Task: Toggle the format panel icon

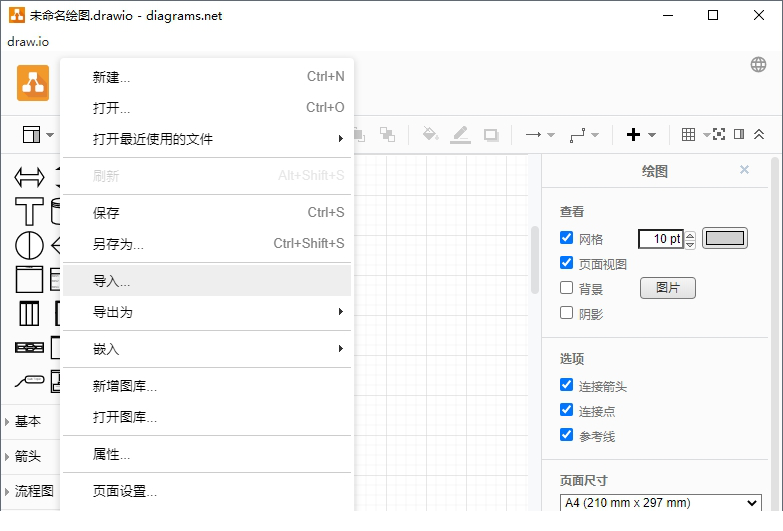Action: pyautogui.click(x=739, y=134)
